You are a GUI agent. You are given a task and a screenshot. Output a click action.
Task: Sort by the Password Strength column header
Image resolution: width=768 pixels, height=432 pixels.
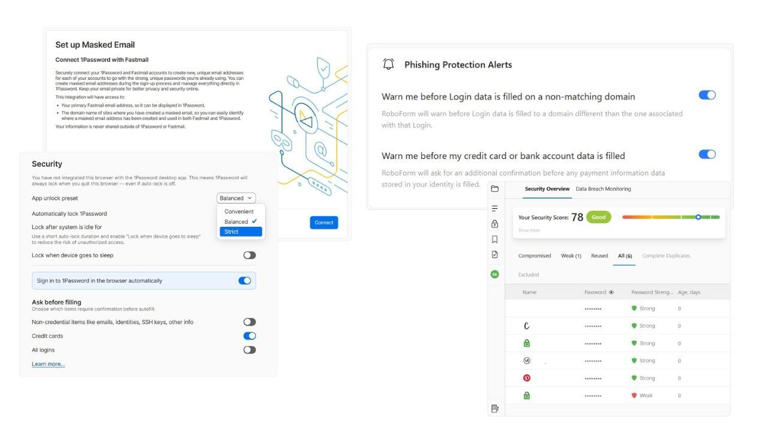point(651,292)
